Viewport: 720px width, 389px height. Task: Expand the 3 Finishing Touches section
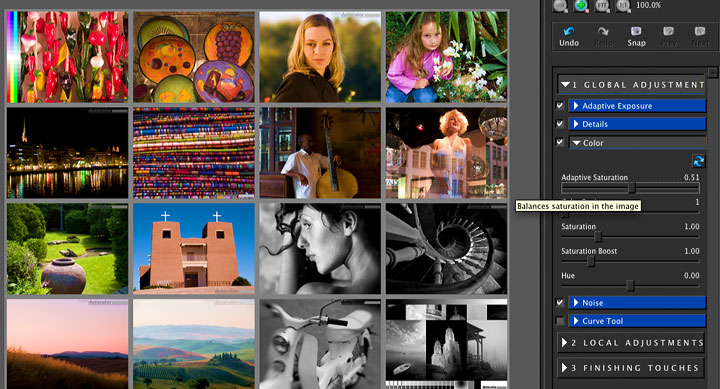630,368
